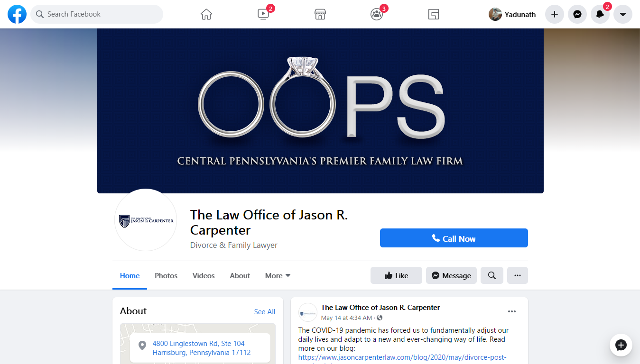This screenshot has width=640, height=364.
Task: Like the law office page
Action: pyautogui.click(x=396, y=275)
